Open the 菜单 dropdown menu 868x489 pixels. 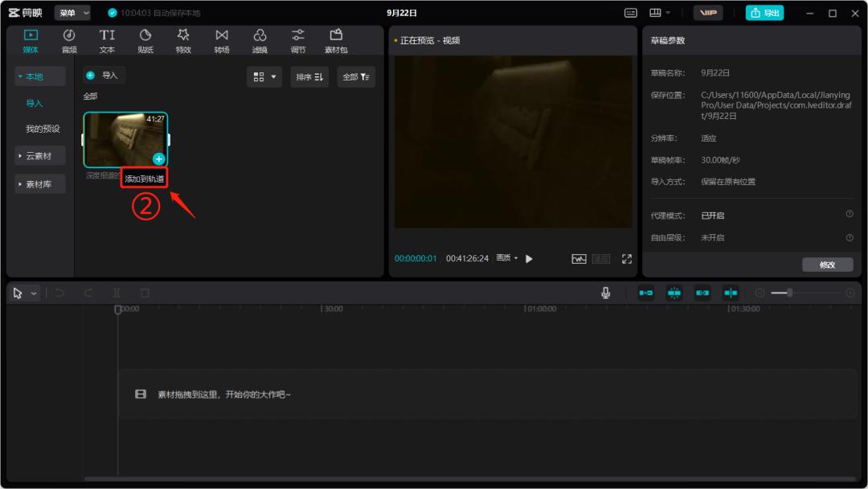click(72, 13)
